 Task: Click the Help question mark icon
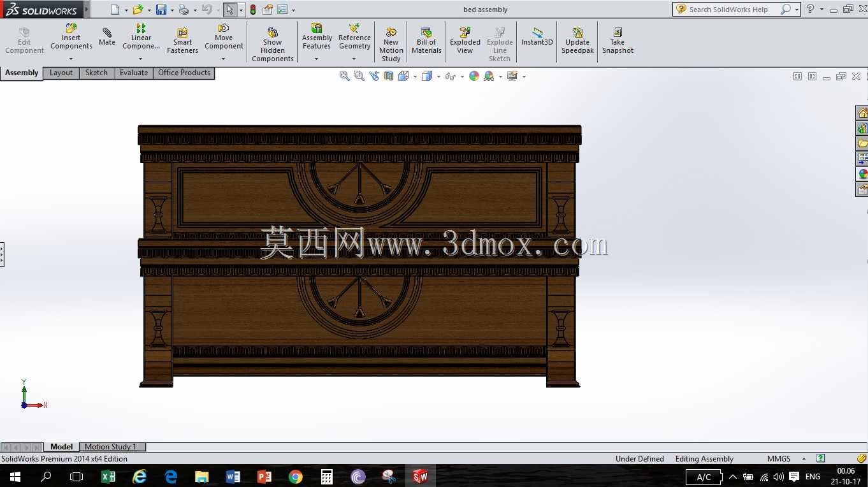tap(810, 9)
